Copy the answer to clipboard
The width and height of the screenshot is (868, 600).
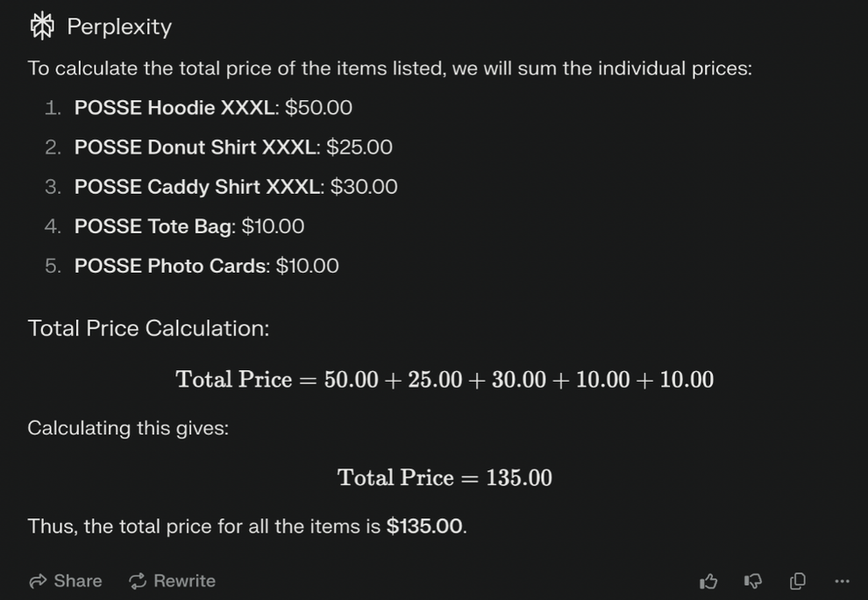[798, 581]
